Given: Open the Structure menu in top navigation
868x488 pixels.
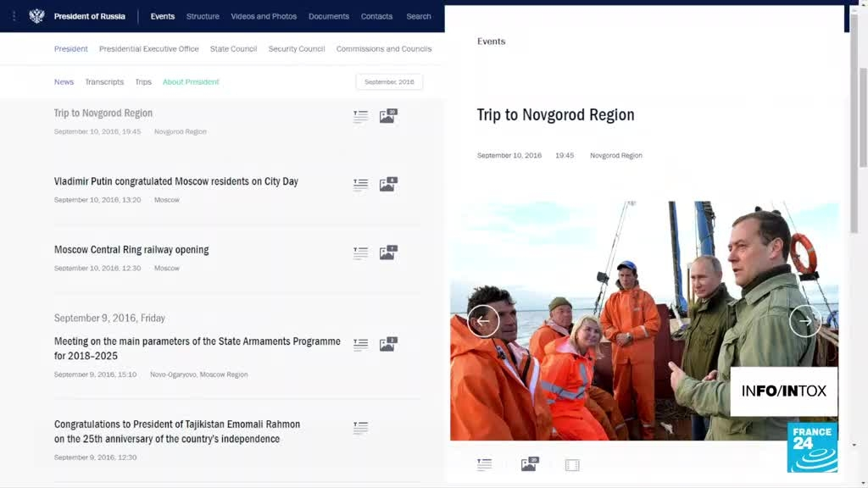Looking at the screenshot, I should 203,16.
